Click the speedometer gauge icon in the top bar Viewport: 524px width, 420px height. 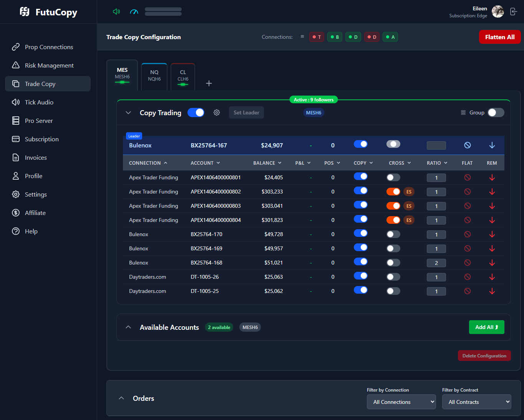click(134, 12)
